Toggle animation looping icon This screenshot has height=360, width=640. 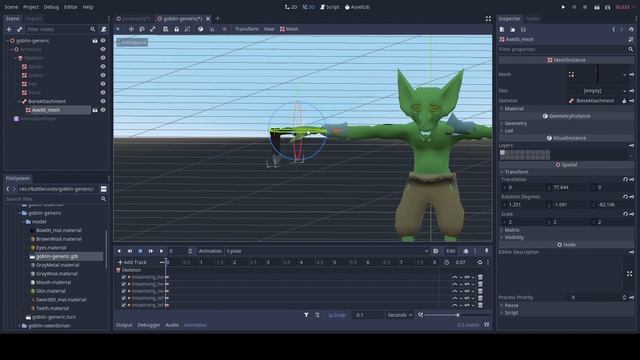click(480, 262)
